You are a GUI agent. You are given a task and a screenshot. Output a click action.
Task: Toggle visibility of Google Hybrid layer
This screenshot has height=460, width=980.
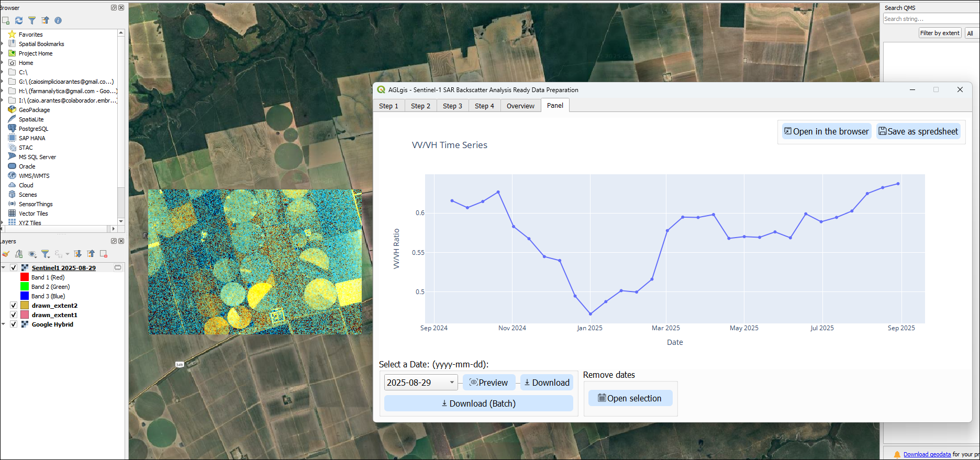14,324
